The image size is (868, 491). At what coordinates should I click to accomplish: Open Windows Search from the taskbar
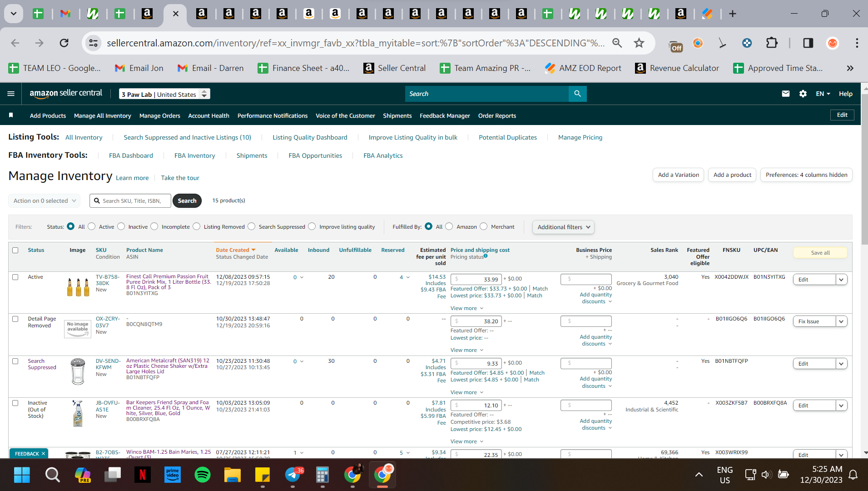point(52,475)
